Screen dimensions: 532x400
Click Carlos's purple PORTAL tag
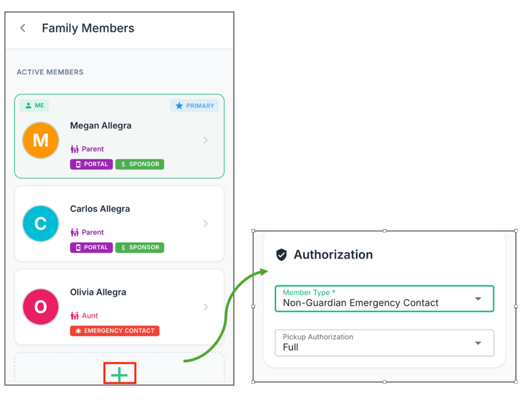point(91,247)
